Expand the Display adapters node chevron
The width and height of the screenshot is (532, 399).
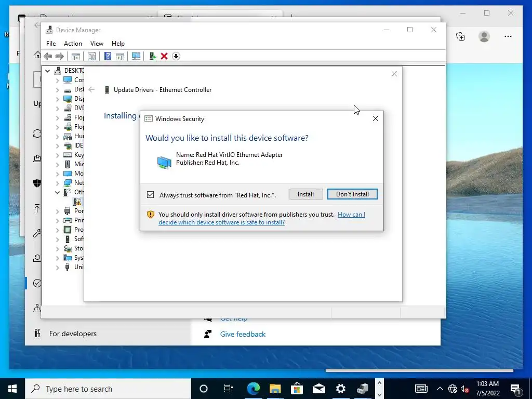tap(57, 99)
